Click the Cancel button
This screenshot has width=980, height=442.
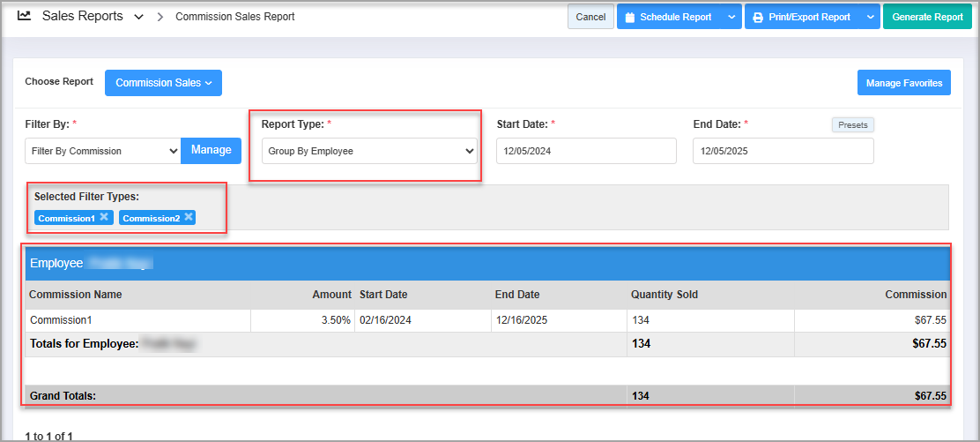(590, 17)
